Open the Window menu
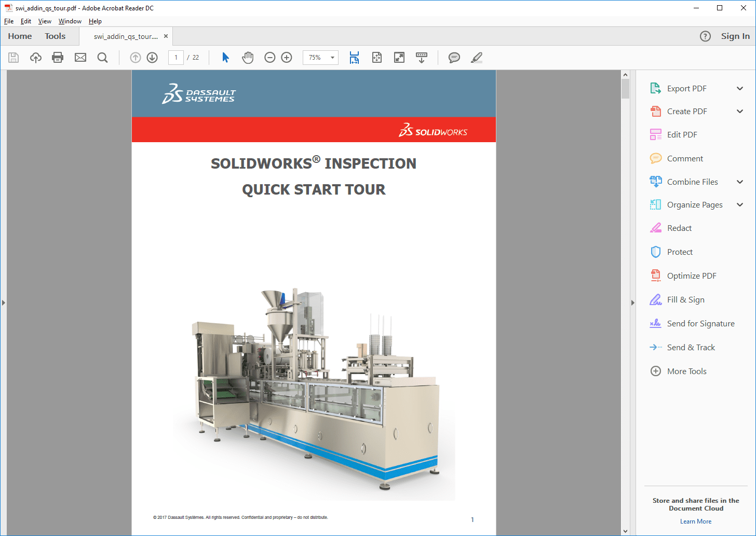 [70, 21]
